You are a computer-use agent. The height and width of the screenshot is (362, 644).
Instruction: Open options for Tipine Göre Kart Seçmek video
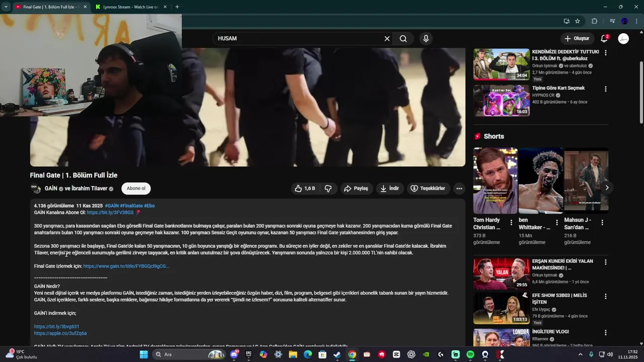pyautogui.click(x=605, y=89)
